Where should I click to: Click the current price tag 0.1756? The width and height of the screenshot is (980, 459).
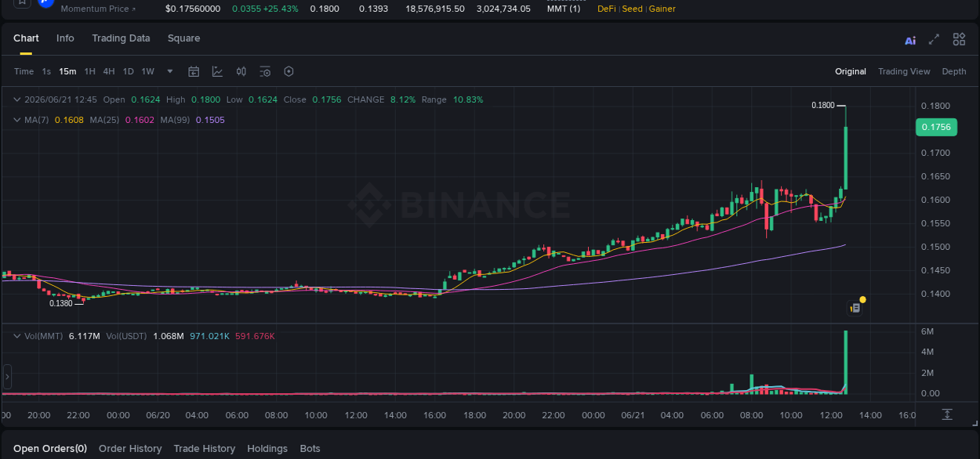click(x=936, y=127)
